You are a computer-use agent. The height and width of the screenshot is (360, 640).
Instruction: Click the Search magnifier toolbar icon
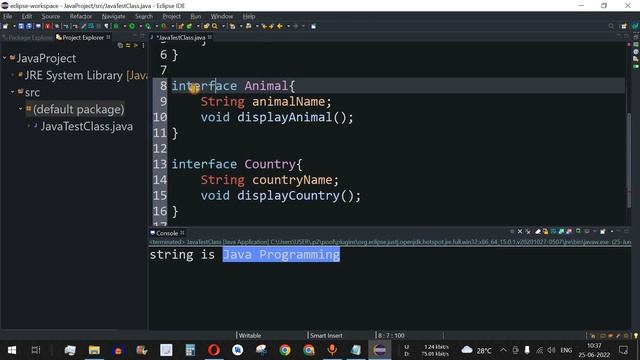click(x=215, y=26)
